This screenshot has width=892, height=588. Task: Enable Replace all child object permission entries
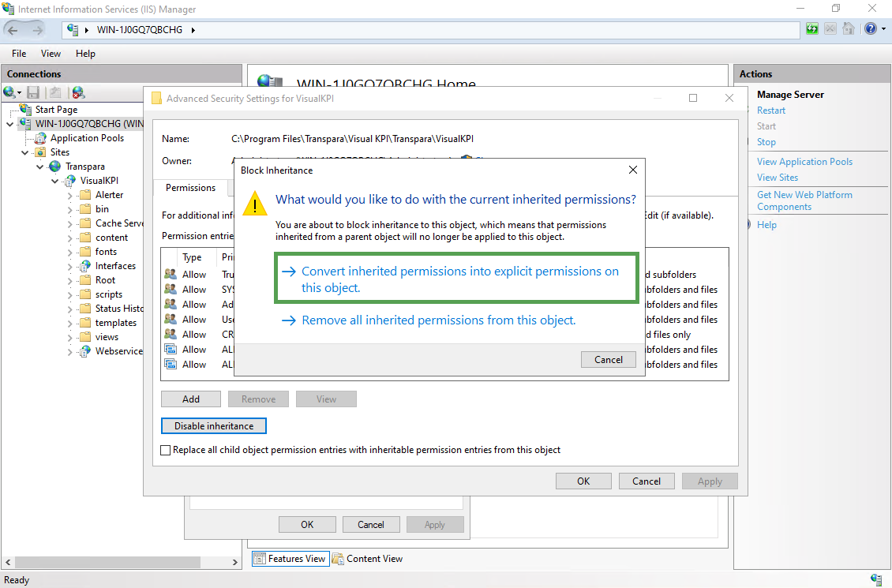165,450
